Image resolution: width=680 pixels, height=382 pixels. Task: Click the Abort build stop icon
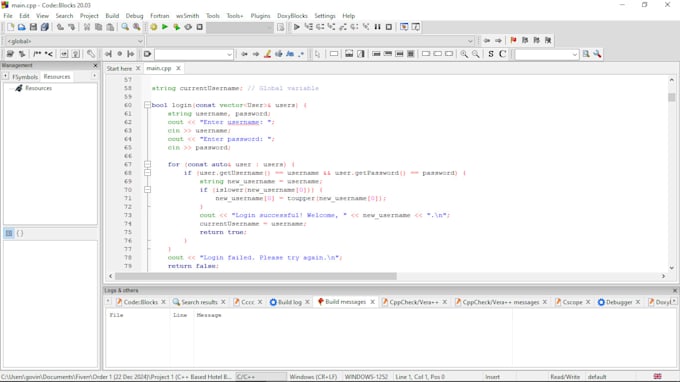[199, 27]
